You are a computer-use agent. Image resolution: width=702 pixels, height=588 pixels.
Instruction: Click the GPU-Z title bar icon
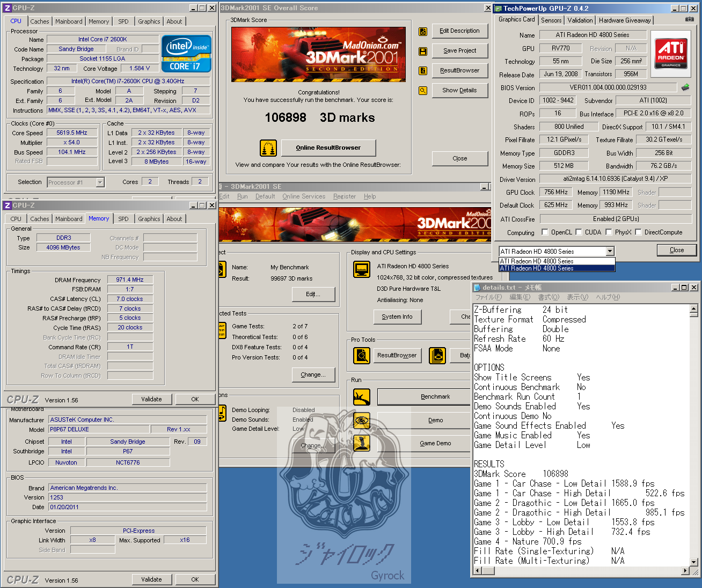498,8
